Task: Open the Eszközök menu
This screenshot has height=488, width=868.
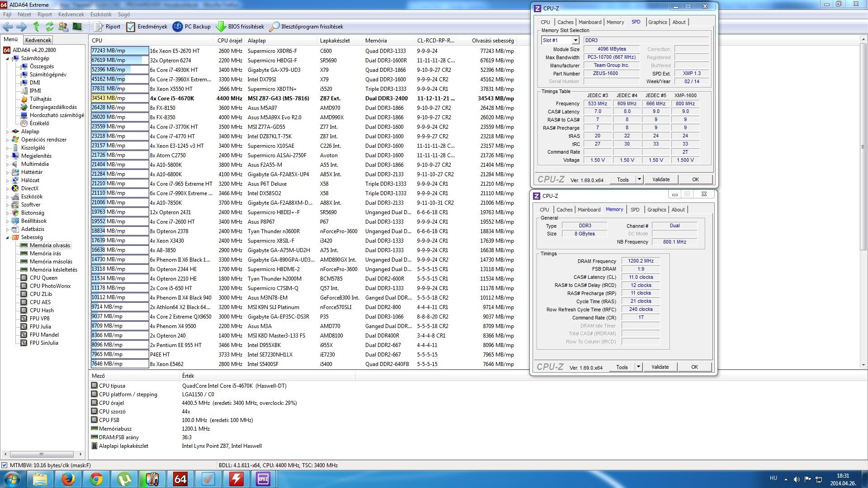Action: [x=100, y=14]
